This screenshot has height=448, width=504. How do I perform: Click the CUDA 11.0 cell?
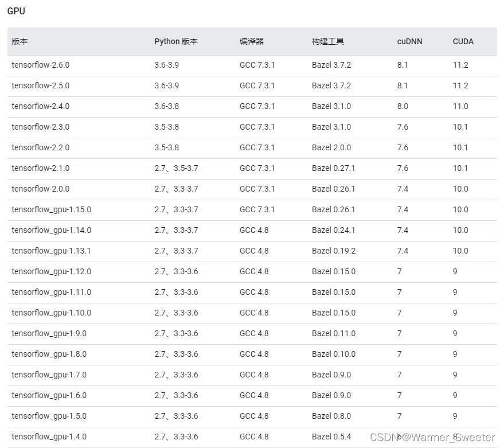[x=460, y=106]
